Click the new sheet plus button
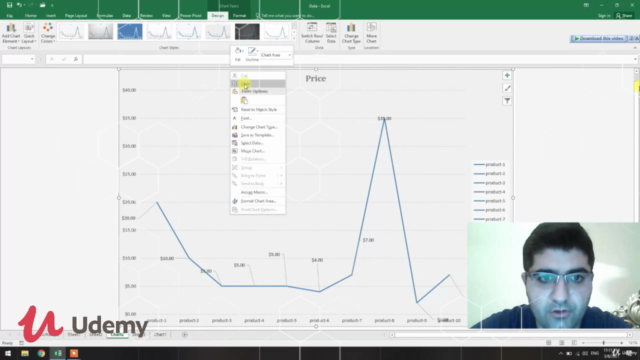This screenshot has height=360, width=640. point(184,335)
